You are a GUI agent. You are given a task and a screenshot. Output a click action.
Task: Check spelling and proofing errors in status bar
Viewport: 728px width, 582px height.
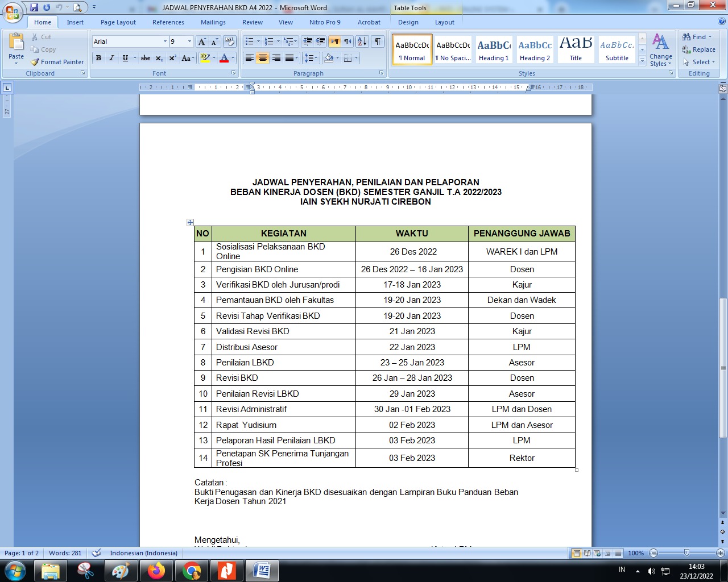pos(97,553)
